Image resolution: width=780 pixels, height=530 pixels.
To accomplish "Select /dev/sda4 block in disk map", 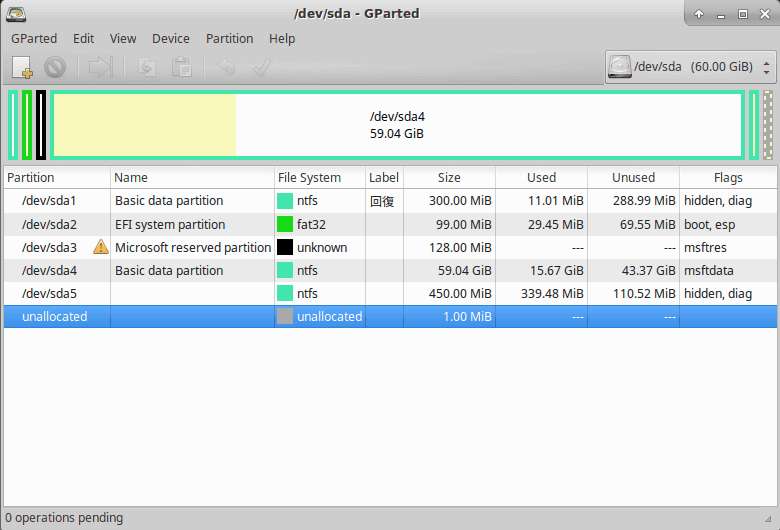I will 397,125.
